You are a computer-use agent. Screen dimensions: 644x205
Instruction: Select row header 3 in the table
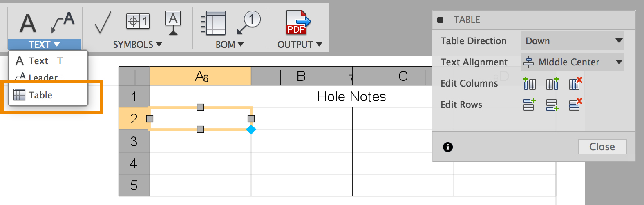coord(134,141)
